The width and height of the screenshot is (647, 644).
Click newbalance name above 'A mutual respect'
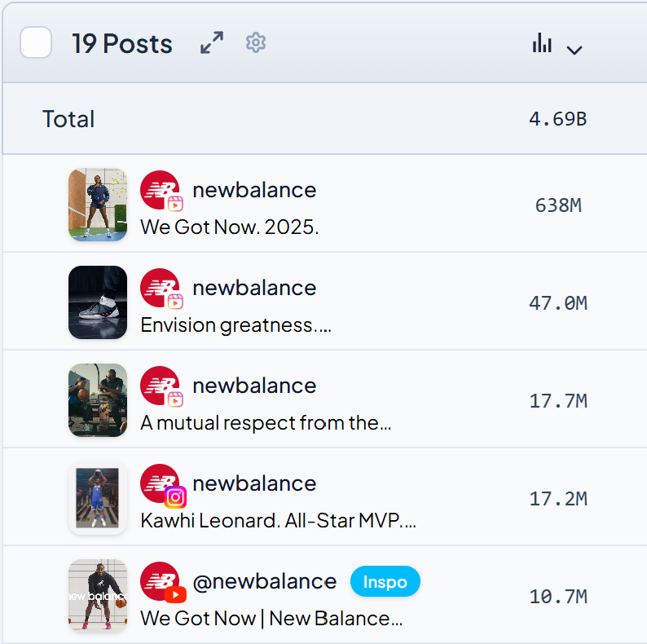[254, 386]
